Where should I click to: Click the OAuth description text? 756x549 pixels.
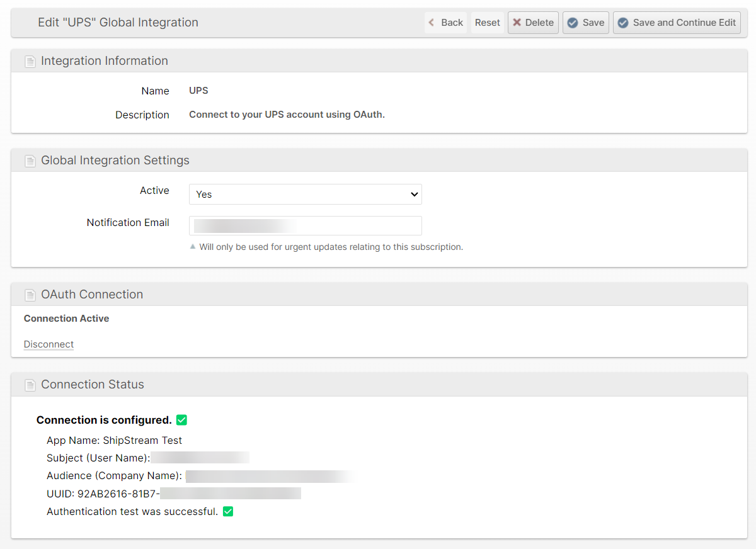click(287, 115)
